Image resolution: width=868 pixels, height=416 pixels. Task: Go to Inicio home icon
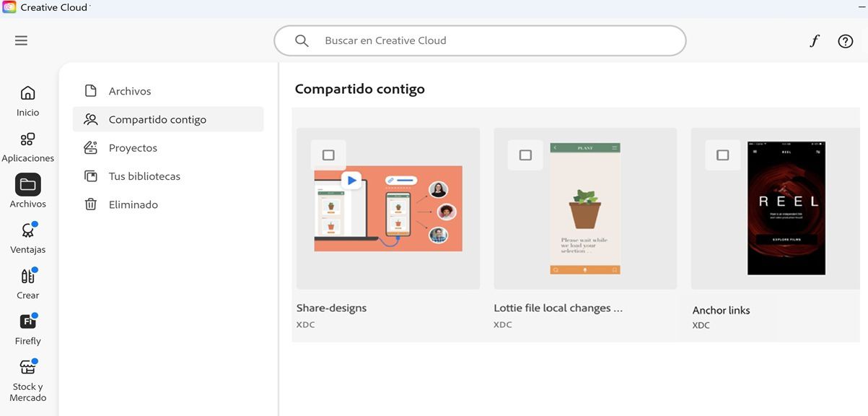coord(28,93)
